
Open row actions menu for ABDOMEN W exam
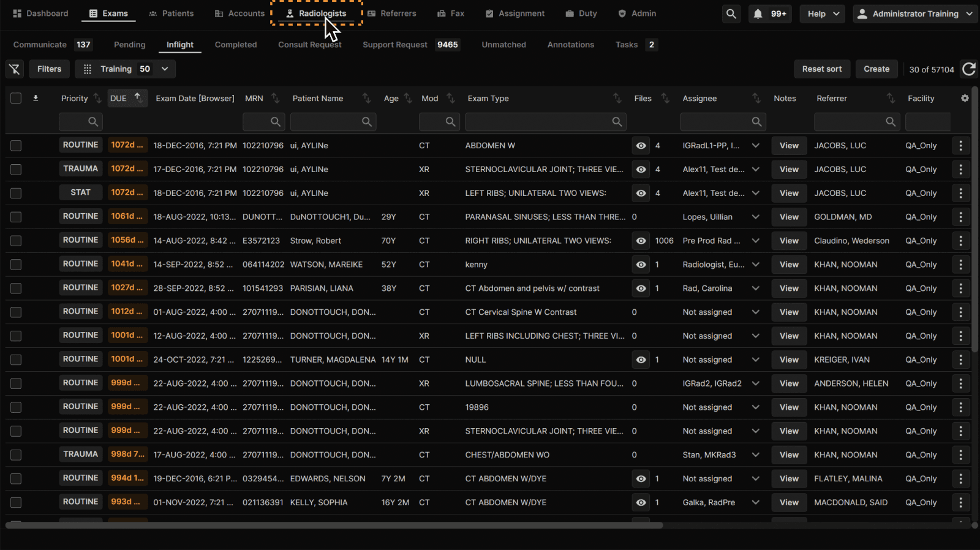(x=960, y=146)
